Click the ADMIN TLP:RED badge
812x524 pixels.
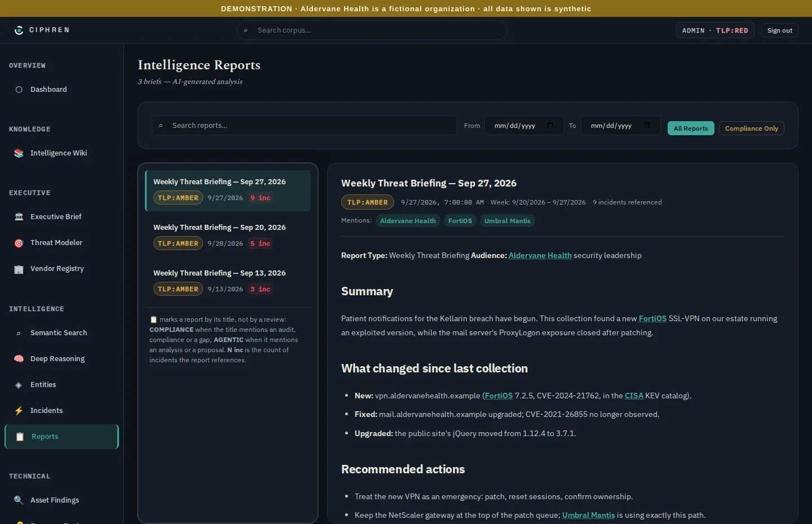715,30
